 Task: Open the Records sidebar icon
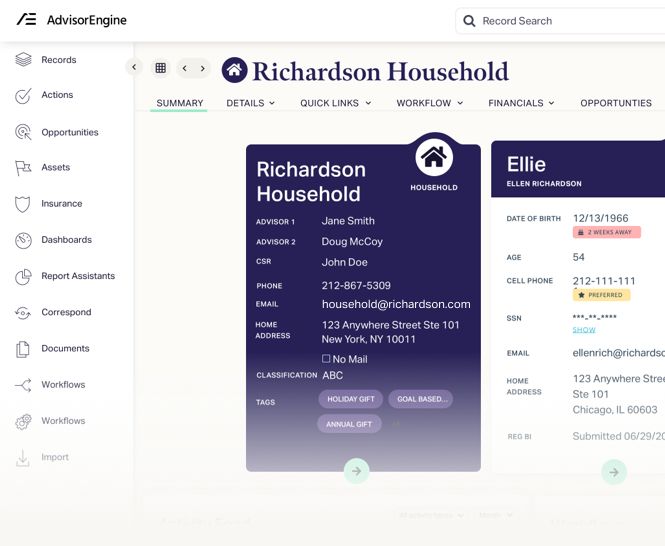pos(23,59)
